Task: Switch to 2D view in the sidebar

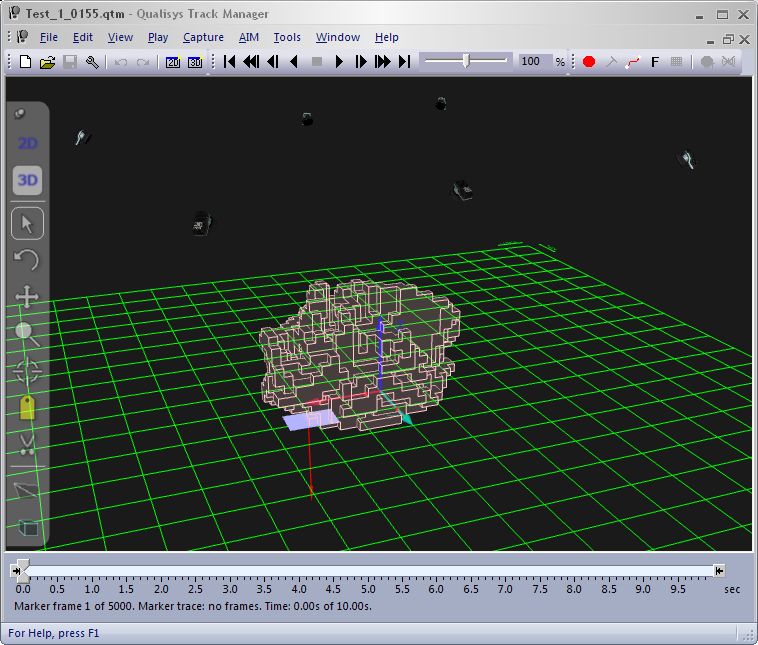Action: tap(28, 143)
